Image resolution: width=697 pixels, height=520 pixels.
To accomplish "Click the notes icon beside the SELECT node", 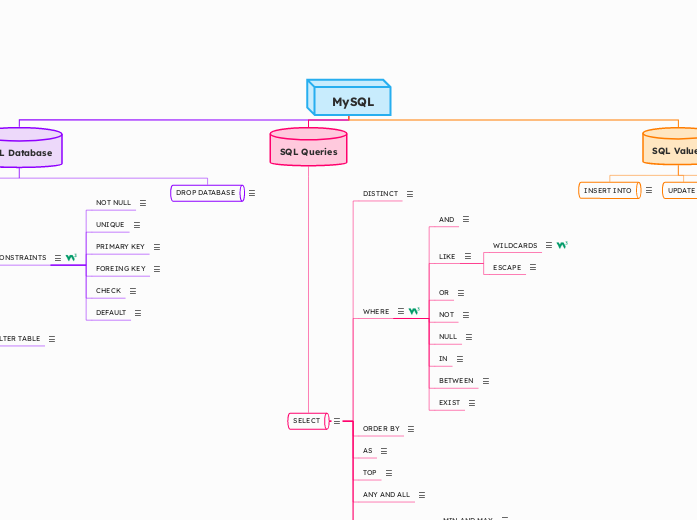I will coord(337,421).
